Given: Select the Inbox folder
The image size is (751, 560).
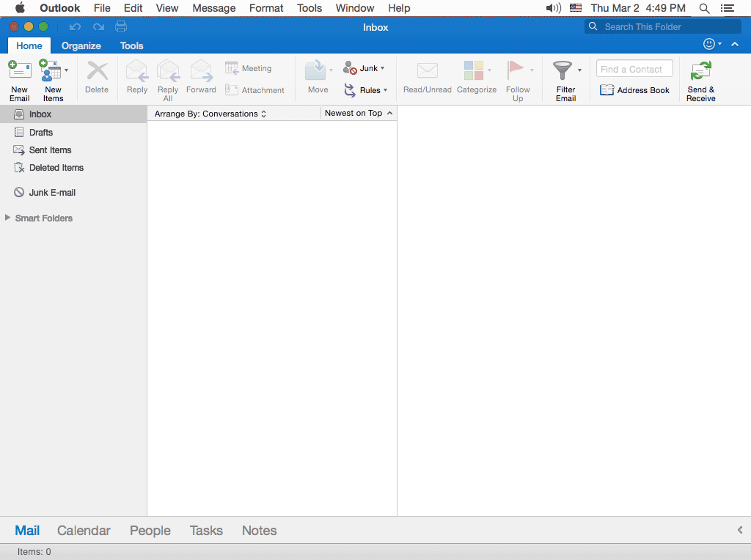Looking at the screenshot, I should (x=73, y=114).
